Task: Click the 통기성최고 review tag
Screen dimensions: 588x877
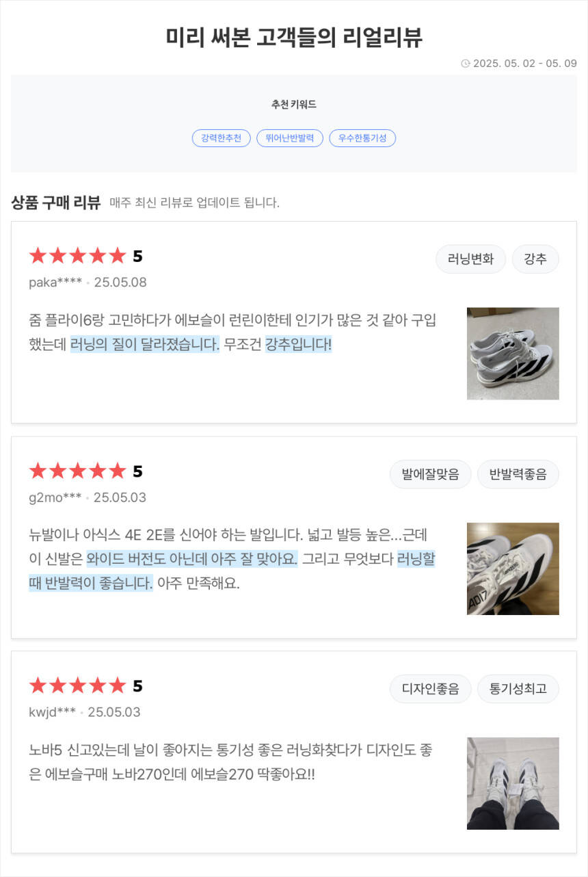Action: (x=518, y=689)
